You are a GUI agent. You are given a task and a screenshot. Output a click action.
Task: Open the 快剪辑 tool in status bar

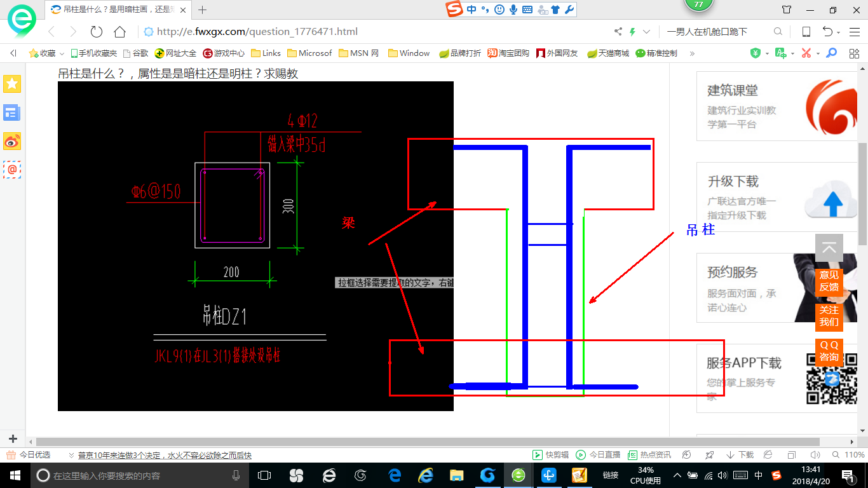click(550, 455)
